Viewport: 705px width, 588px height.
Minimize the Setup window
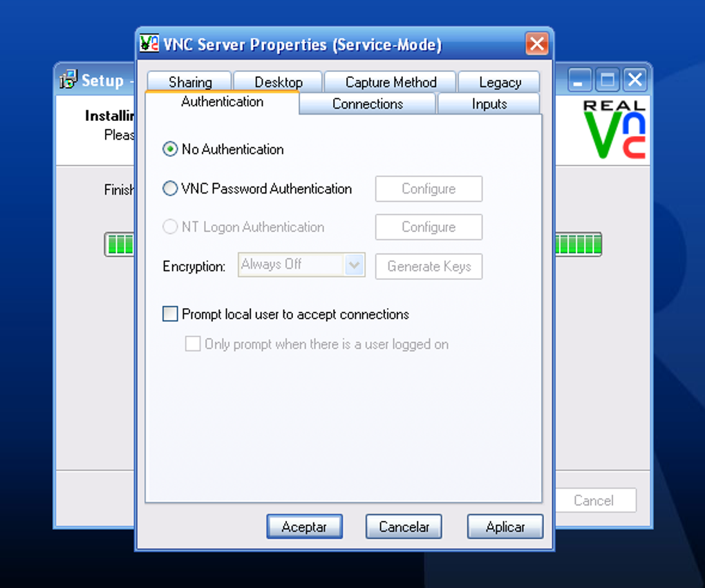(580, 80)
